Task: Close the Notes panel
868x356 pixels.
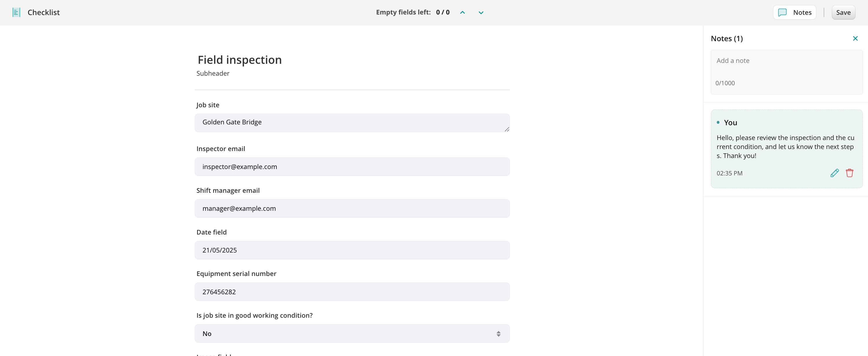Action: [x=855, y=39]
